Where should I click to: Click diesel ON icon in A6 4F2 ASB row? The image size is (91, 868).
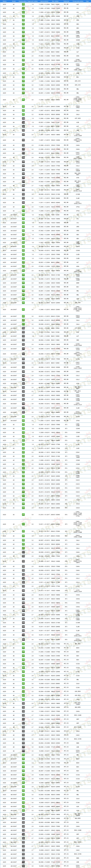[x=23, y=747]
